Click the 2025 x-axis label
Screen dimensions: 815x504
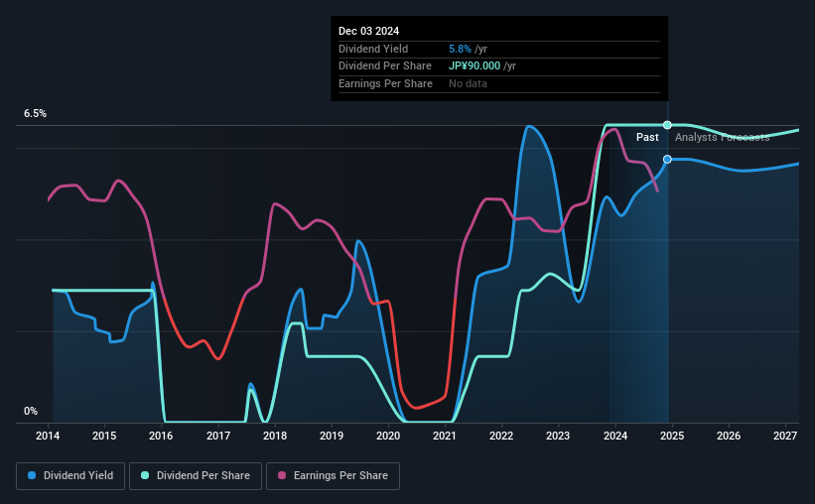tap(672, 436)
